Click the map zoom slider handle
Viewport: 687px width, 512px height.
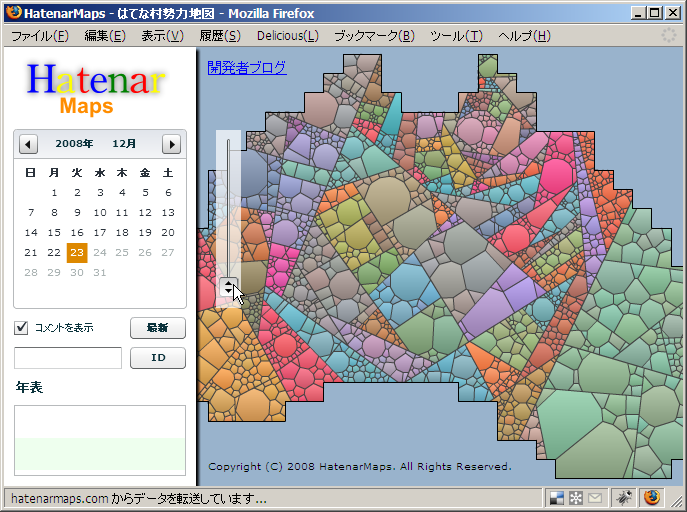pos(228,287)
